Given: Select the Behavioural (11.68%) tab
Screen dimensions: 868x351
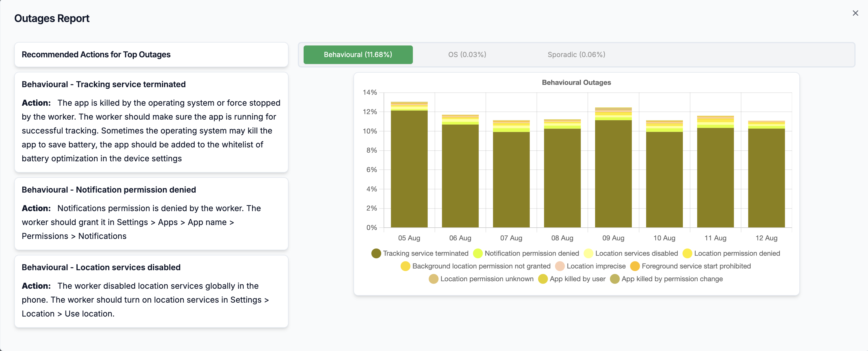Looking at the screenshot, I should point(358,54).
